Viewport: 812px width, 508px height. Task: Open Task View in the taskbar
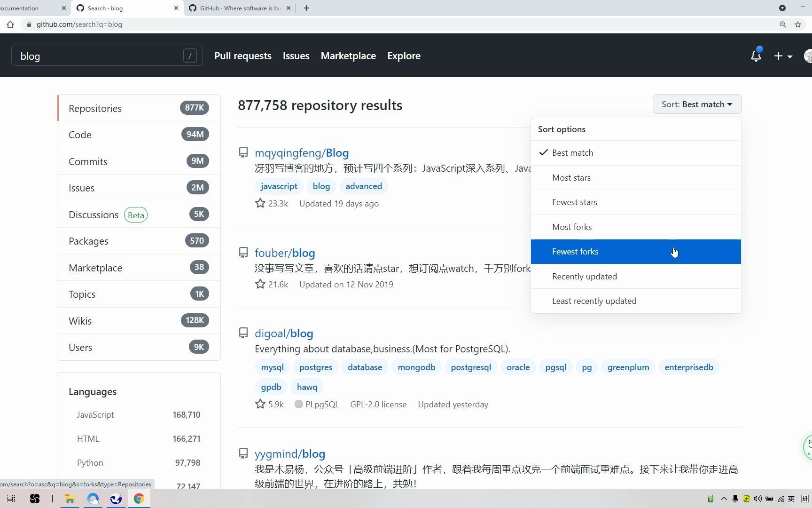[11, 499]
